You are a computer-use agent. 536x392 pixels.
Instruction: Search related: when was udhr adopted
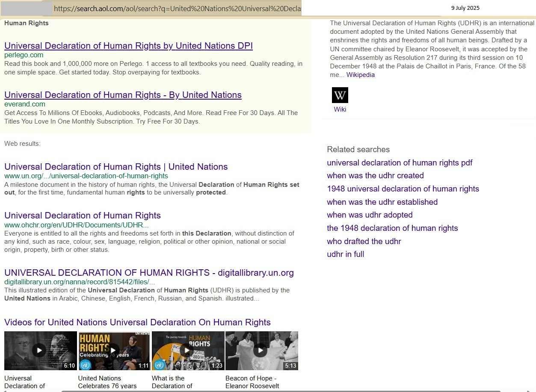click(x=370, y=215)
